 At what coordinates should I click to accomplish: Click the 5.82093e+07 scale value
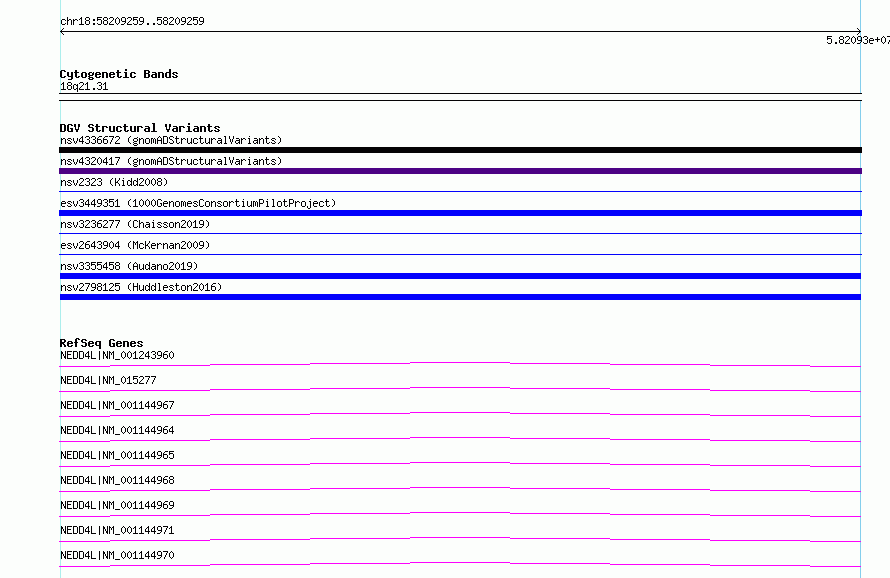[x=858, y=40]
